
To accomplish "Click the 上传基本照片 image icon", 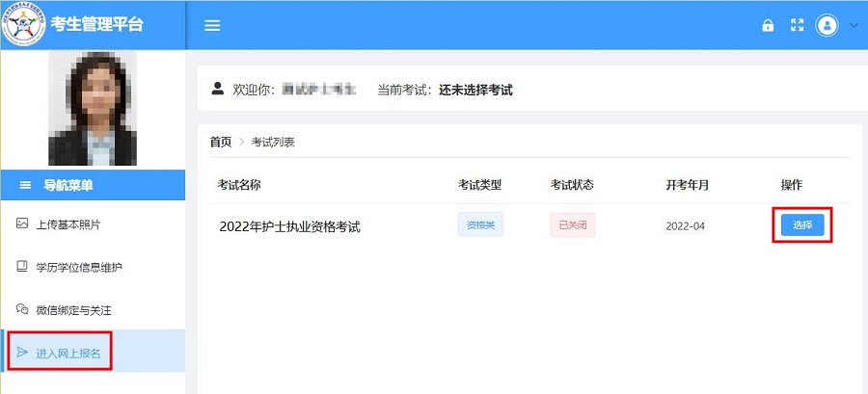I will tap(22, 223).
